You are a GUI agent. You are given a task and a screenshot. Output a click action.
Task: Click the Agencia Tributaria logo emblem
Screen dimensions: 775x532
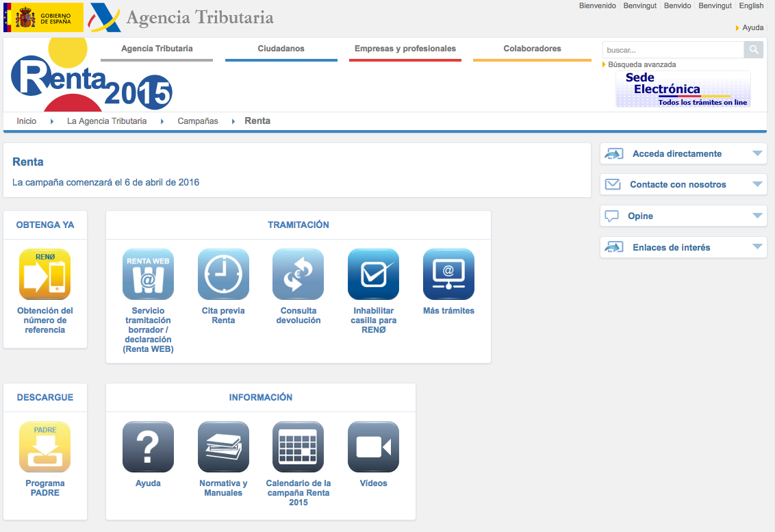[105, 18]
